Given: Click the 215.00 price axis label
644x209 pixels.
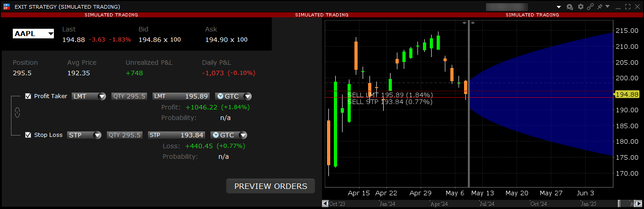Looking at the screenshot, I should pos(627,31).
